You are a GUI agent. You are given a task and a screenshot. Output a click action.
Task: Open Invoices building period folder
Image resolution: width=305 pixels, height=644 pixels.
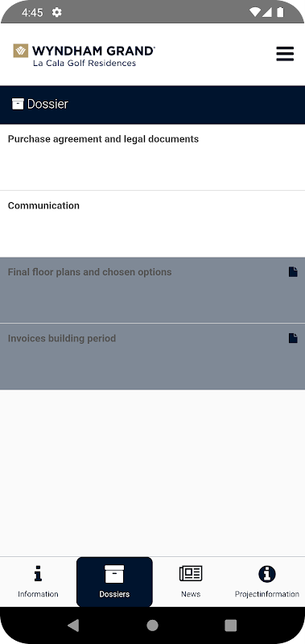point(152,357)
